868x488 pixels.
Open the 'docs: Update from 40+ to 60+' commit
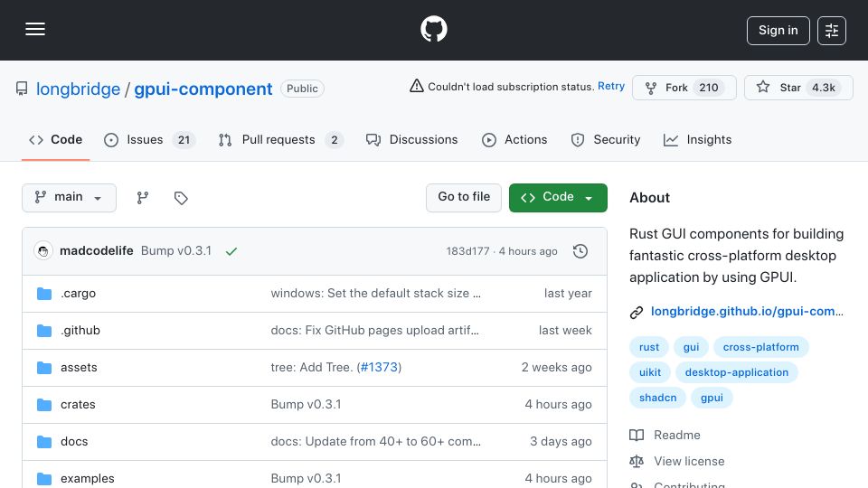[376, 442]
